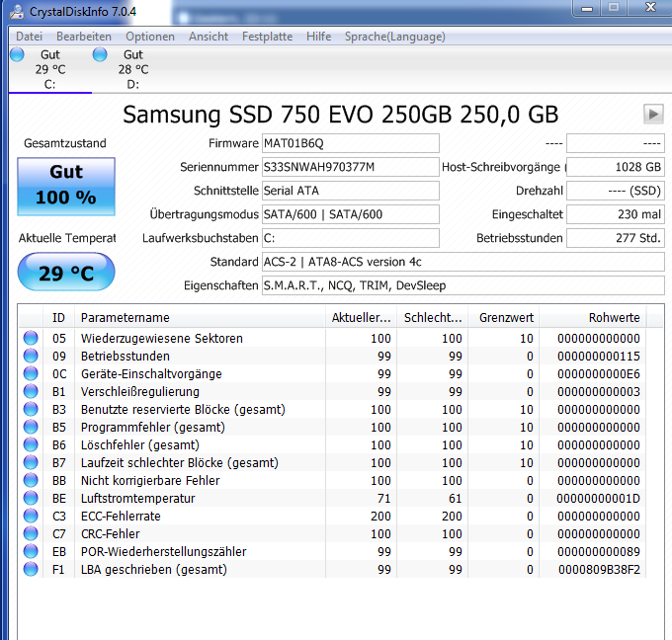Click status orb for attribute B7
The width and height of the screenshot is (672, 640).
click(31, 462)
